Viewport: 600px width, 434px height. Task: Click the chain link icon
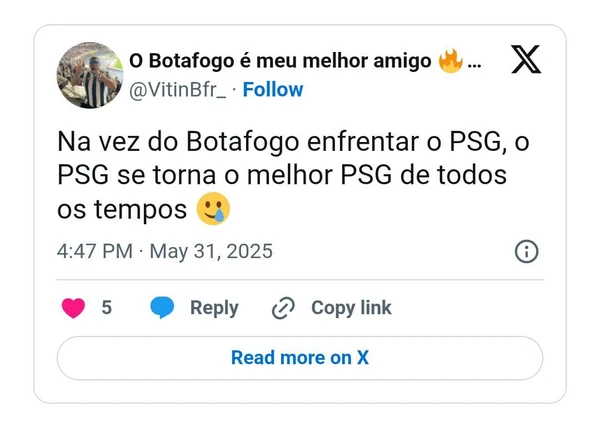[283, 308]
